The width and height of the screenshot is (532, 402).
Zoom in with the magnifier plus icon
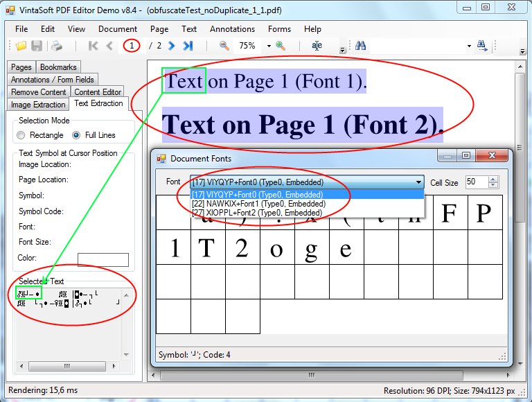(281, 46)
